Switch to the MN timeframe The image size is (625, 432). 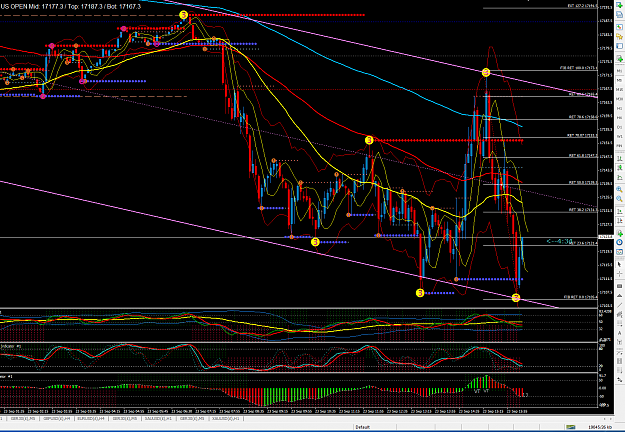tap(620, 145)
